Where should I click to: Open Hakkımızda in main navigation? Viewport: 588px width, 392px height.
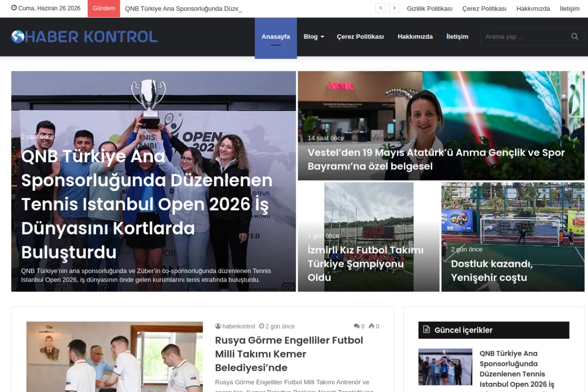pos(415,37)
